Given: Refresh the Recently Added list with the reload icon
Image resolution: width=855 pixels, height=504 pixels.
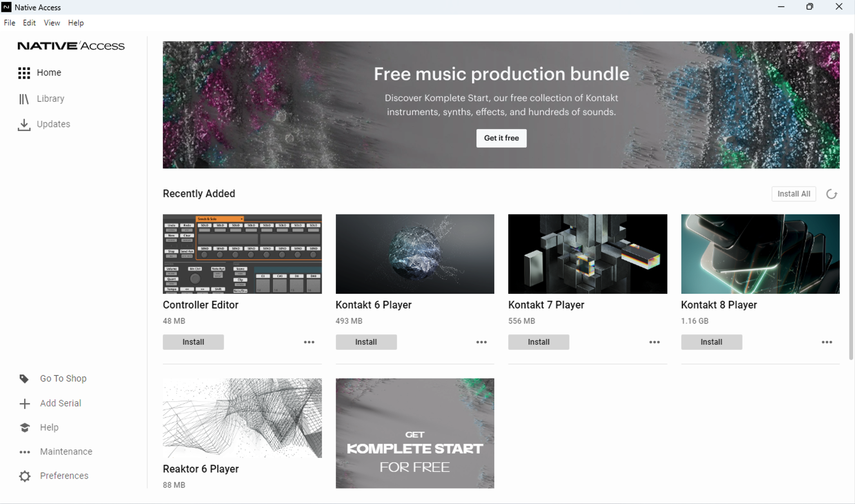Looking at the screenshot, I should point(831,194).
